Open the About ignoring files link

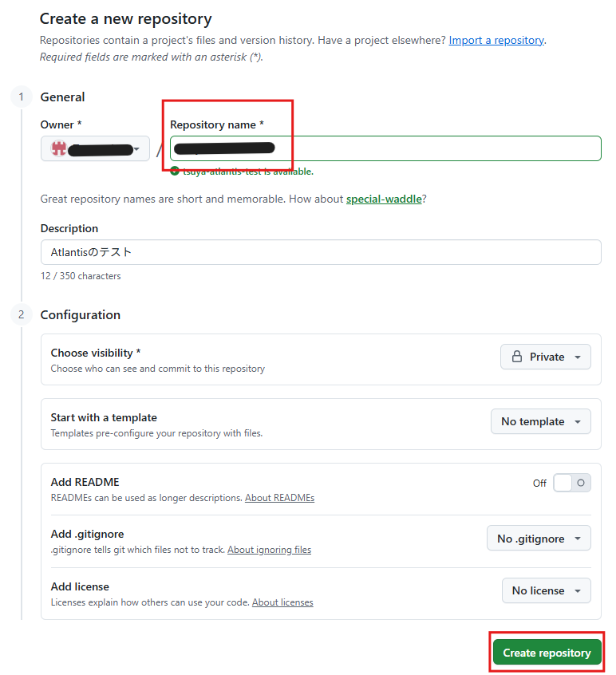click(269, 550)
